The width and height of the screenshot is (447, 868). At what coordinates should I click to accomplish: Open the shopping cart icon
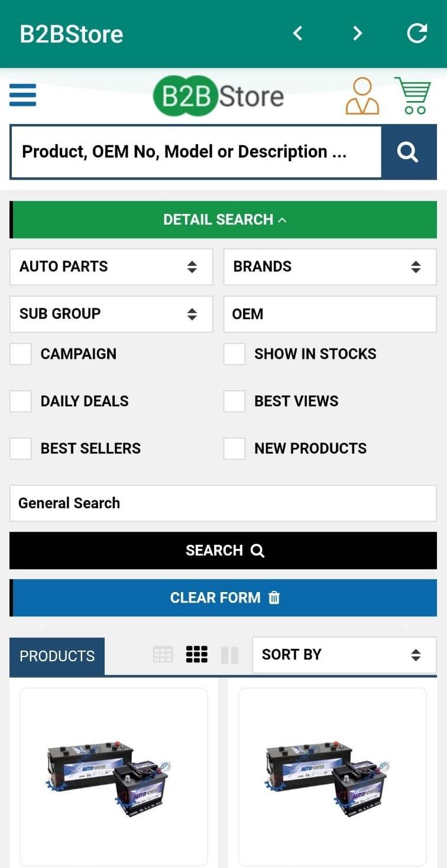point(413,95)
